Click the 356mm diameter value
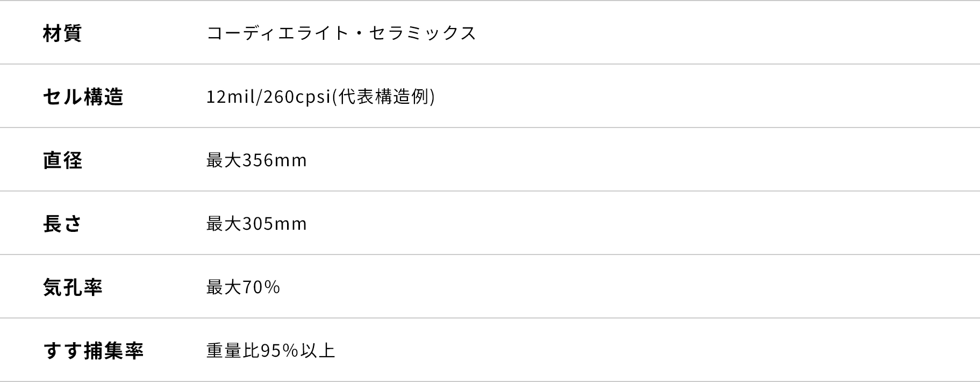The width and height of the screenshot is (980, 382). pyautogui.click(x=275, y=160)
